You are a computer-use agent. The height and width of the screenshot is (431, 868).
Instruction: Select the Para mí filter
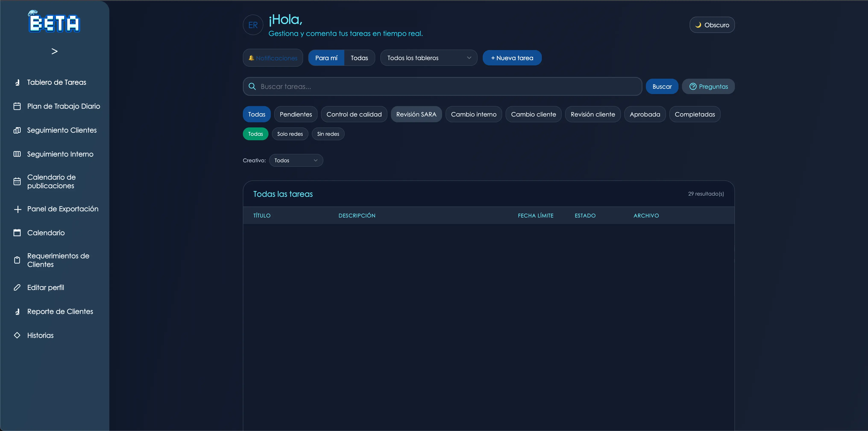click(326, 58)
